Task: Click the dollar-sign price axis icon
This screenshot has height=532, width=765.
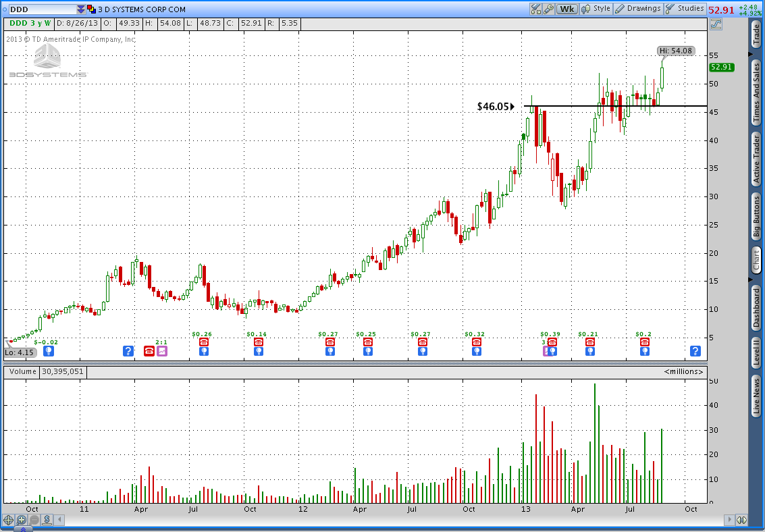Action: 46,520
